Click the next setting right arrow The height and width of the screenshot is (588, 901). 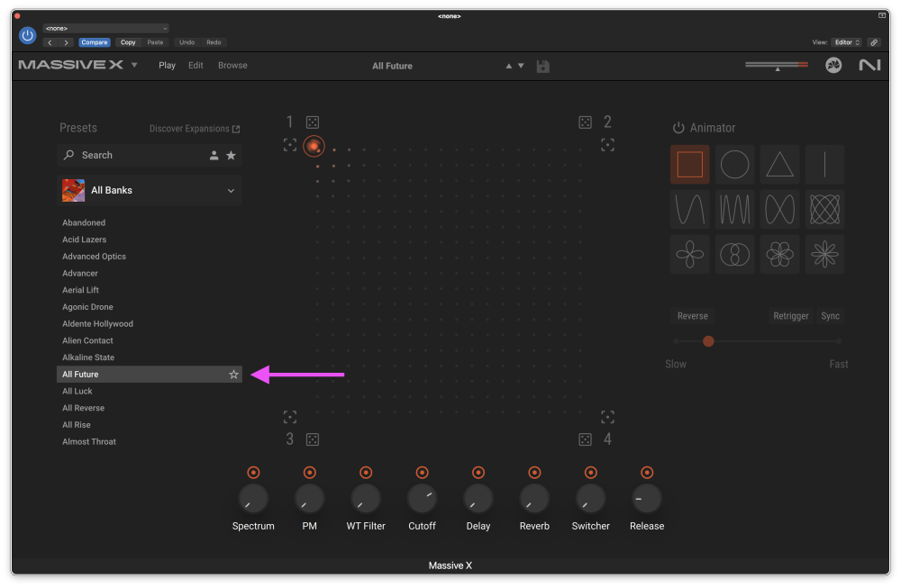click(x=66, y=42)
